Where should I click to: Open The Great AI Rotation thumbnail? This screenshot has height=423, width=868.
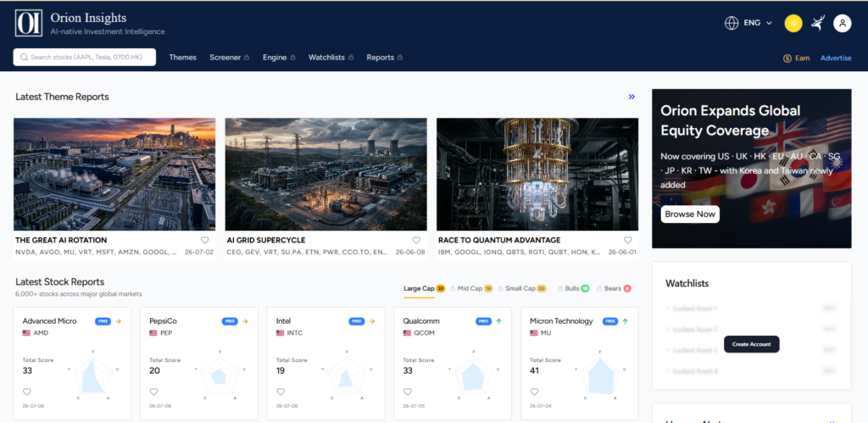click(114, 174)
